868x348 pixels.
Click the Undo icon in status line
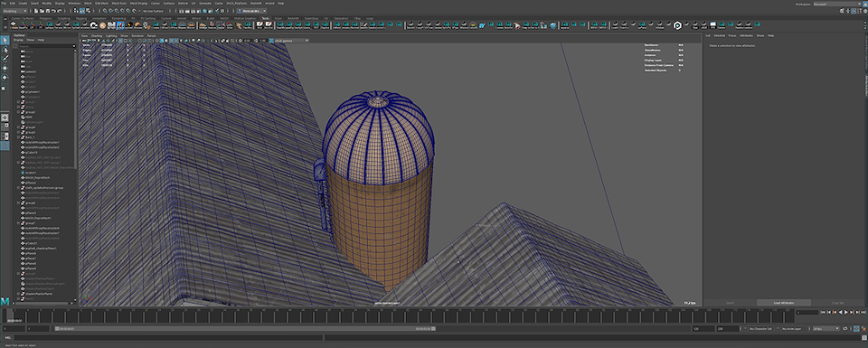pyautogui.click(x=52, y=11)
